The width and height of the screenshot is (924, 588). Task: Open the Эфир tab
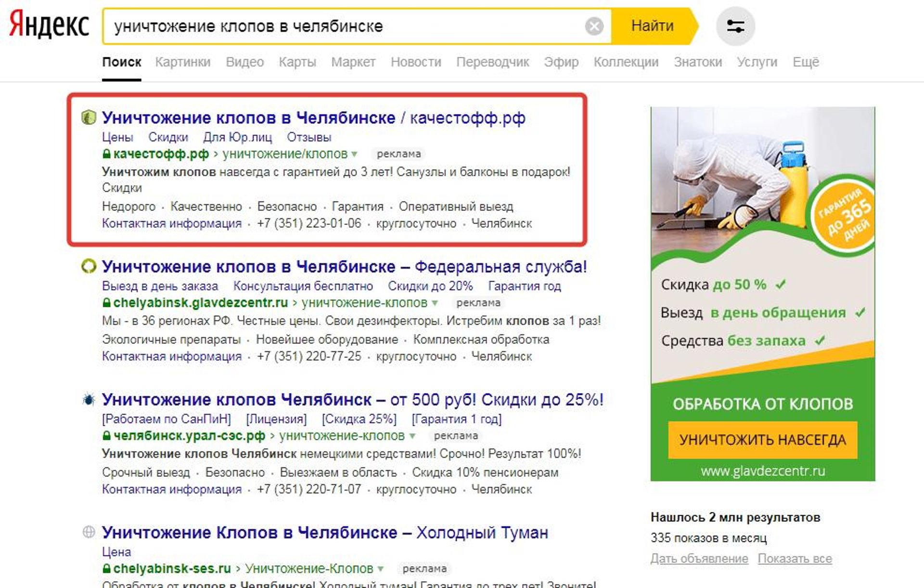pyautogui.click(x=561, y=62)
